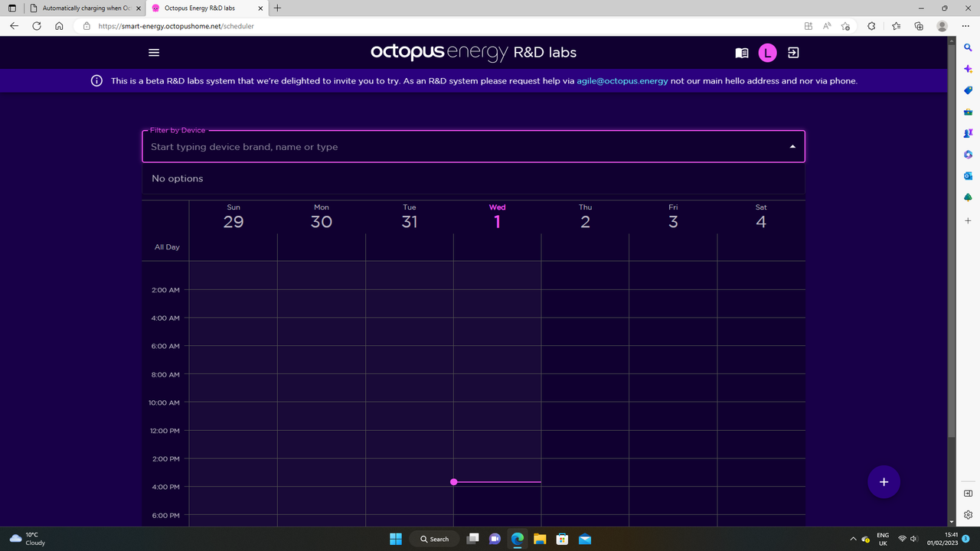Open the hamburger navigation menu

[154, 53]
